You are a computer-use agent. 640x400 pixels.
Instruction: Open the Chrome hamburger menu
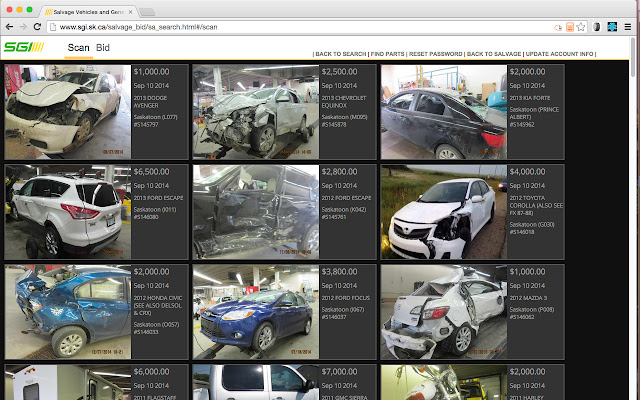(x=628, y=27)
